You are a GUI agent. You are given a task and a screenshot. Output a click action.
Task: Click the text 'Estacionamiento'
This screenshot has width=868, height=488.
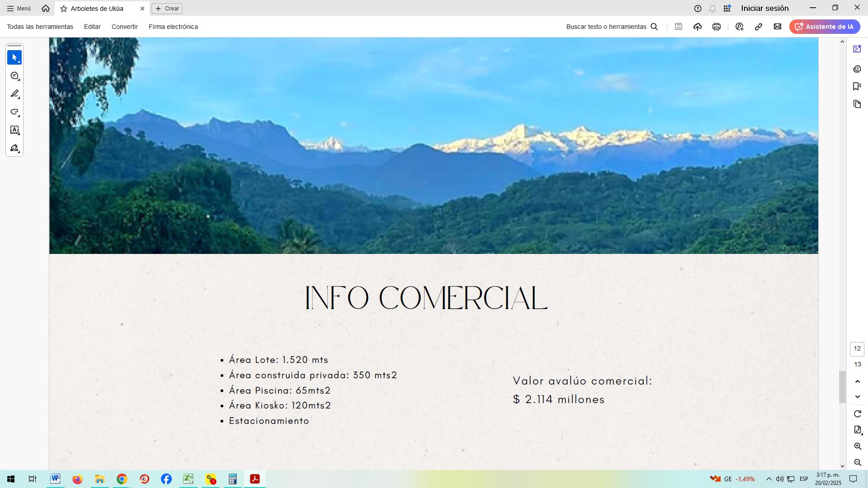click(269, 421)
